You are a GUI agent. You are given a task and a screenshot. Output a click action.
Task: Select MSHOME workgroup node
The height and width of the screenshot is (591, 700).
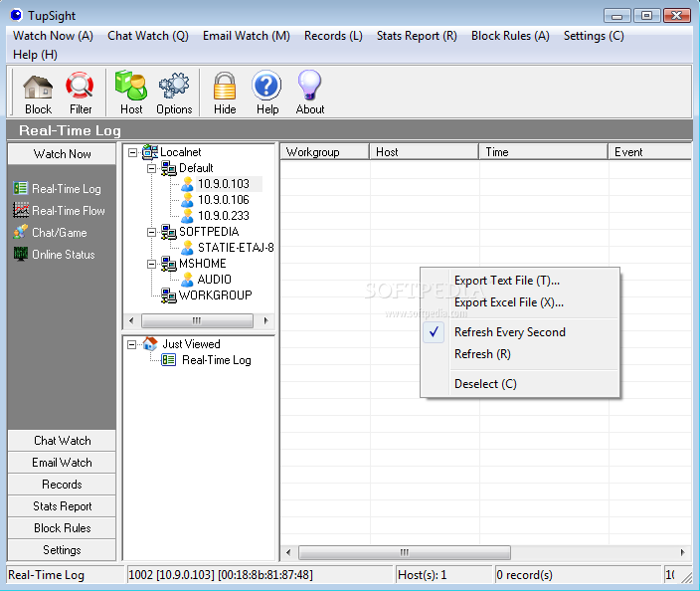[194, 263]
